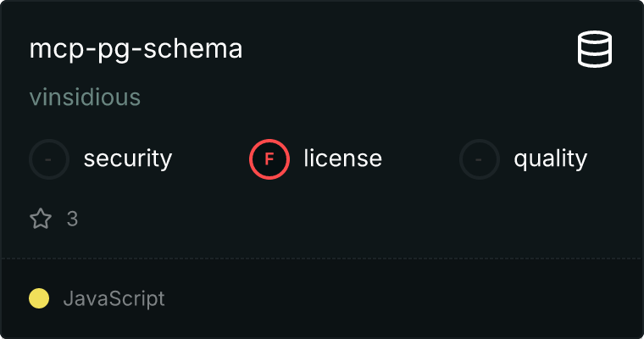Click the empty quality grade circle
The width and height of the screenshot is (644, 339).
pos(480,158)
